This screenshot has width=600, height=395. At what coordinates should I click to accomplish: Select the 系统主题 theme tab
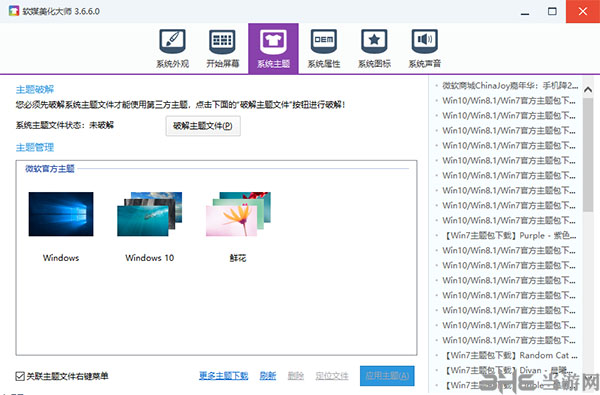click(273, 49)
